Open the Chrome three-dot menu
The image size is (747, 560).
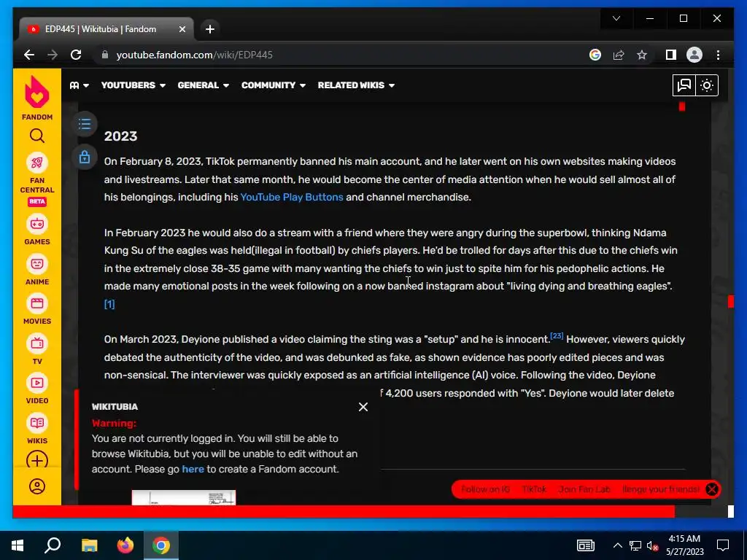(x=718, y=55)
